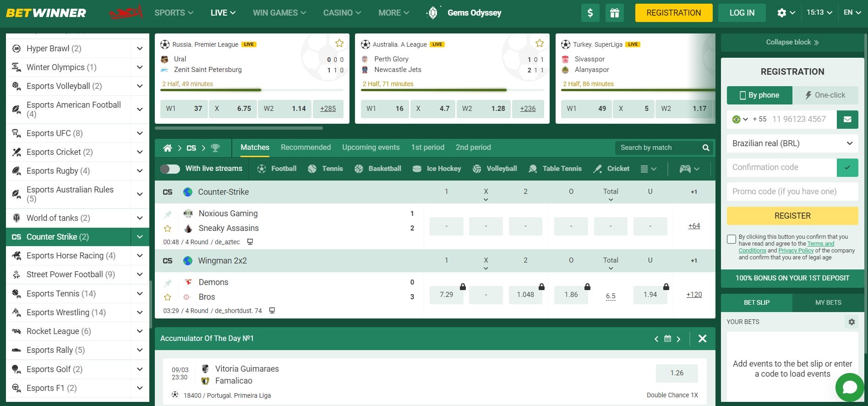The height and width of the screenshot is (406, 868).
Task: Expand the Esports UFC category
Action: click(140, 133)
